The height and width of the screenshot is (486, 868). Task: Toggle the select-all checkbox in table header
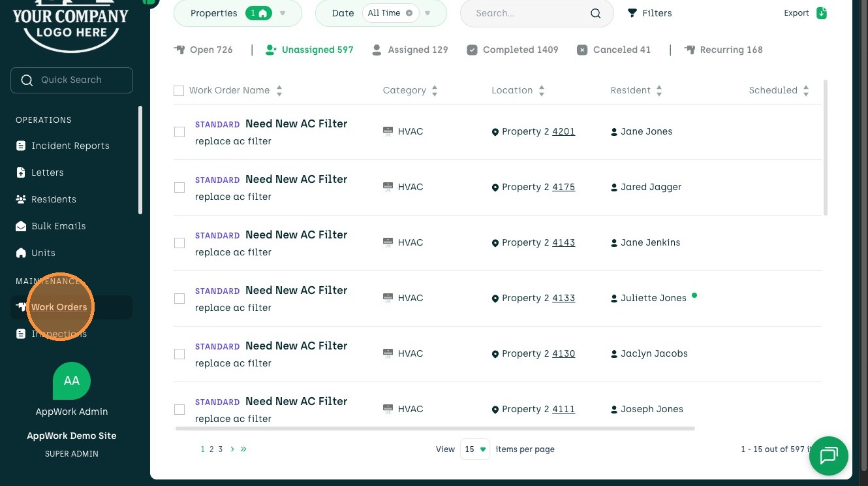tap(179, 91)
